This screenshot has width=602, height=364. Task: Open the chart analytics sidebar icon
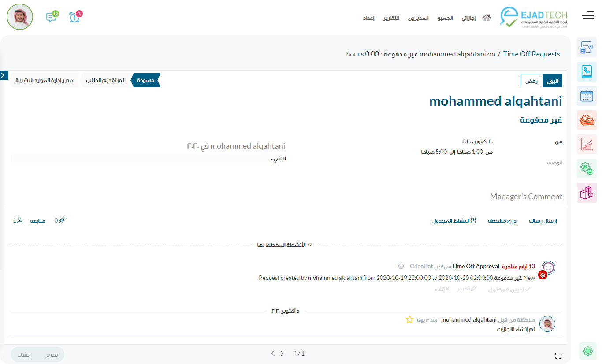[587, 144]
